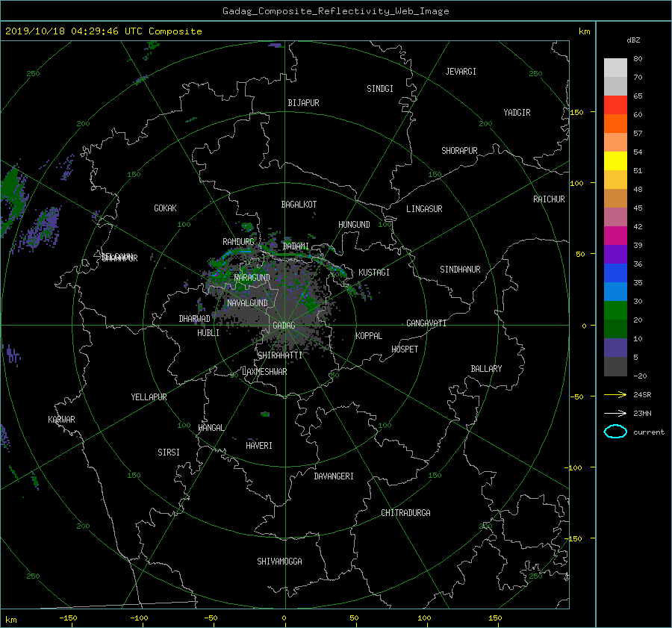Image resolution: width=672 pixels, height=628 pixels.
Task: Click the BADAMI city label
Action: tap(296, 246)
